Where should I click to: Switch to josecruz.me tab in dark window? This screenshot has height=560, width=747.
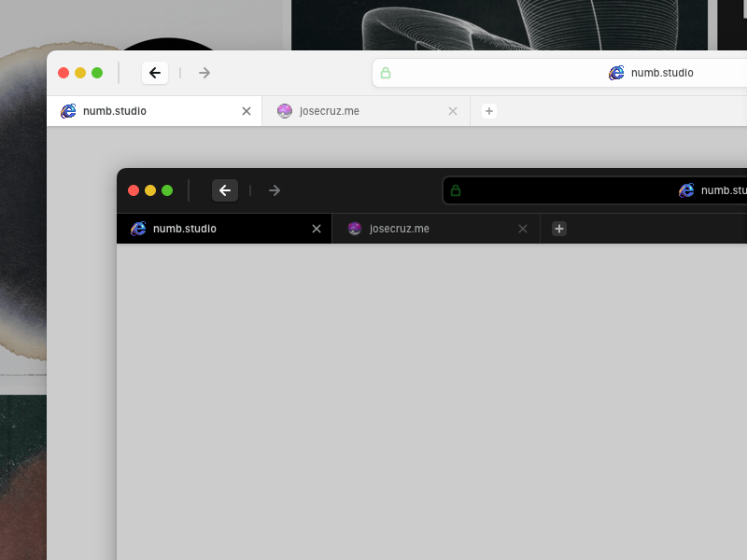pyautogui.click(x=436, y=229)
